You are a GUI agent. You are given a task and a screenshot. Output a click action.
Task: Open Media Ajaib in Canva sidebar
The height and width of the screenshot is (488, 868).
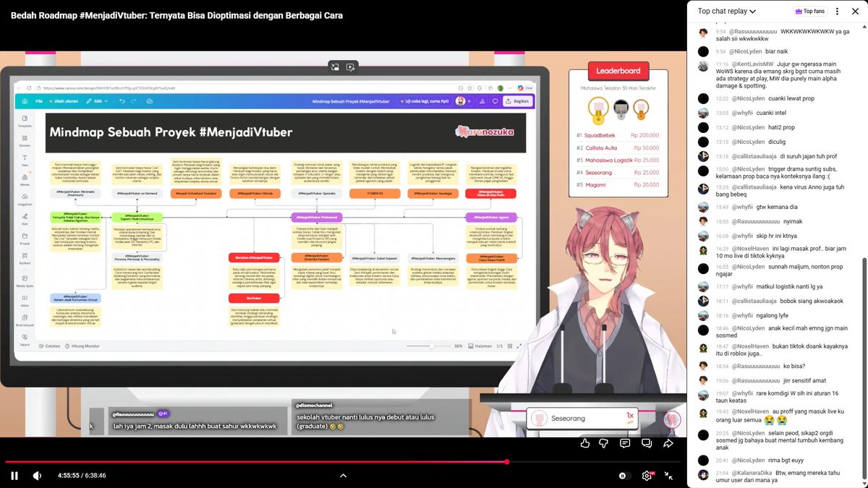[x=25, y=281]
